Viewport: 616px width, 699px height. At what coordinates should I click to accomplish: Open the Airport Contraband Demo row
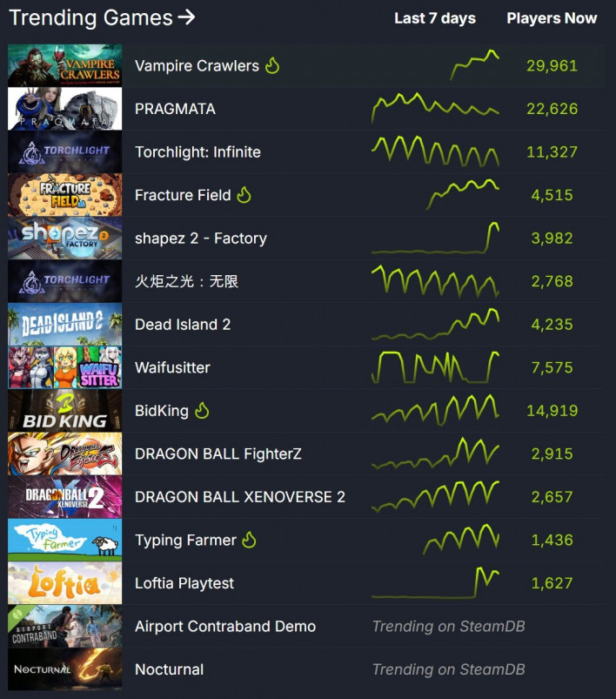coord(306,627)
